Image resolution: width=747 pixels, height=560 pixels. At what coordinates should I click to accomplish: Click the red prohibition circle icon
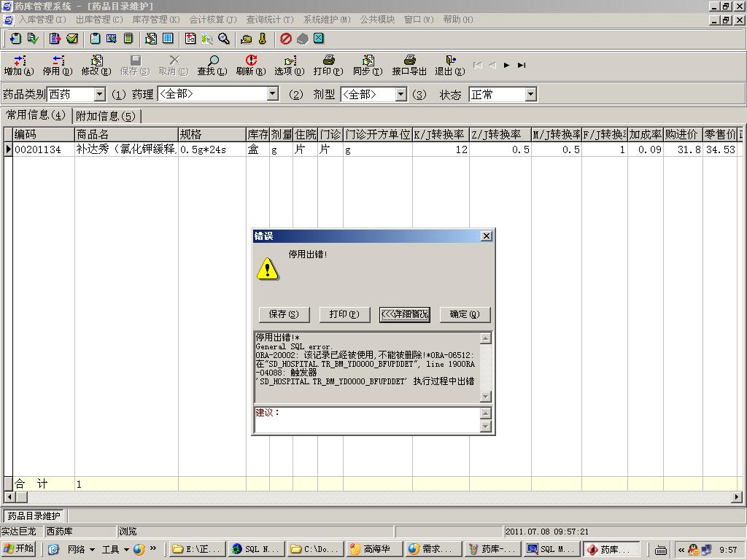[x=286, y=39]
